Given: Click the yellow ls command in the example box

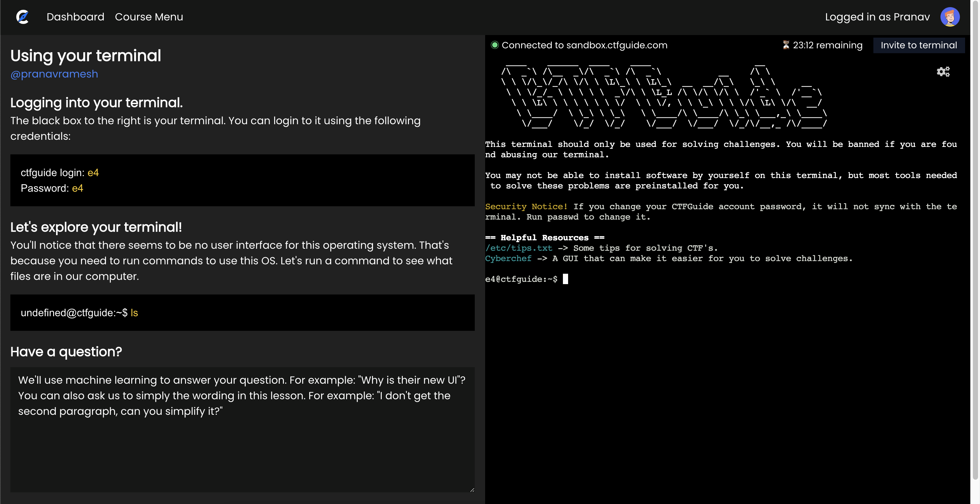Looking at the screenshot, I should [x=134, y=313].
